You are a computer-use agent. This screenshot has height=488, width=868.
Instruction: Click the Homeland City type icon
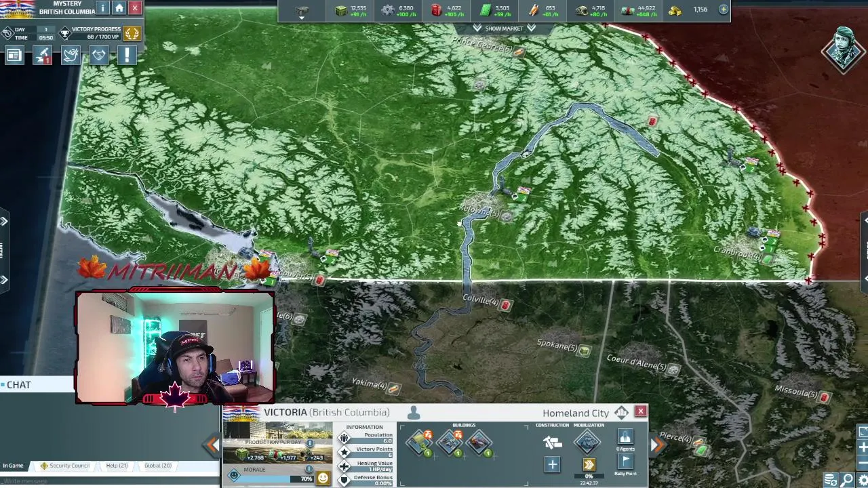pyautogui.click(x=621, y=413)
